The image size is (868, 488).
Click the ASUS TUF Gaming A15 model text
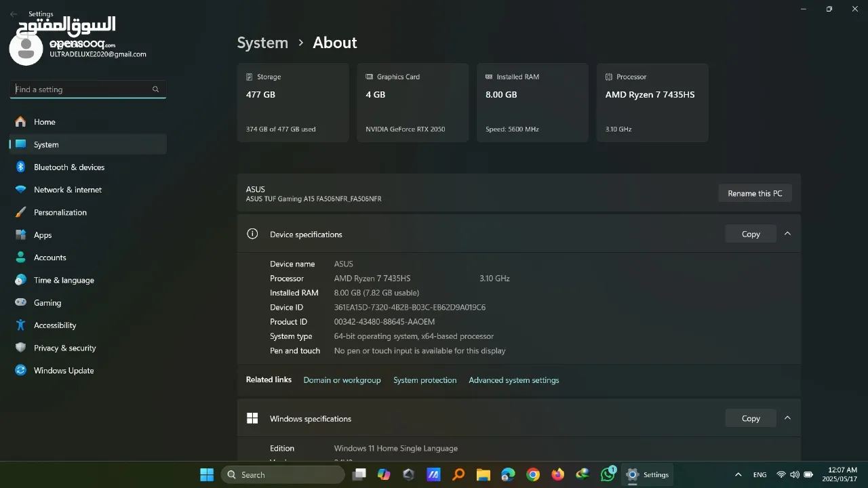[x=313, y=199]
